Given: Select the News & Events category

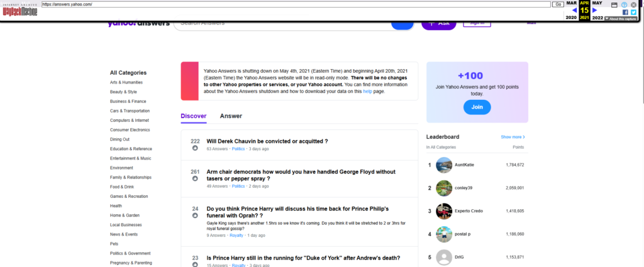Looking at the screenshot, I should pos(124,234).
